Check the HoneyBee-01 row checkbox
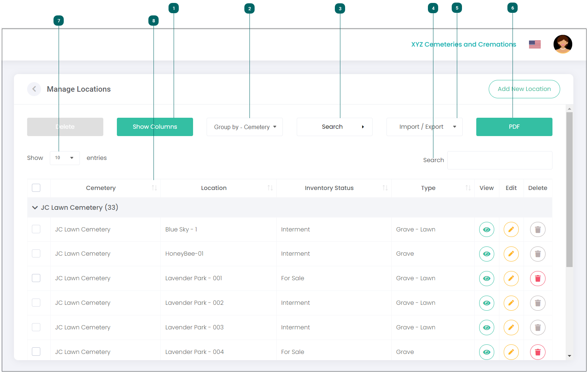The height and width of the screenshot is (373, 588). click(x=36, y=253)
